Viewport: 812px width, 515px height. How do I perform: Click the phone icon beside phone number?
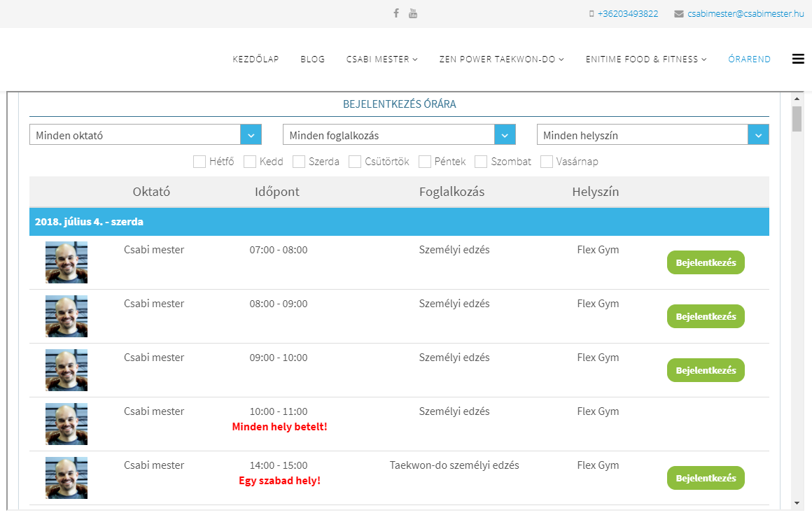coord(591,14)
